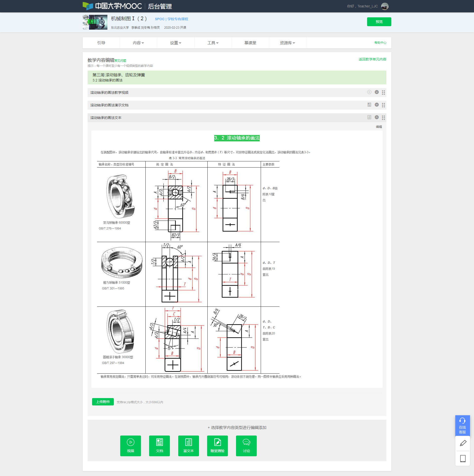Screen dimensions: 474x476
Task: Click the video play icon on 滚动轴承的画法教学视频 row
Action: coord(369,92)
